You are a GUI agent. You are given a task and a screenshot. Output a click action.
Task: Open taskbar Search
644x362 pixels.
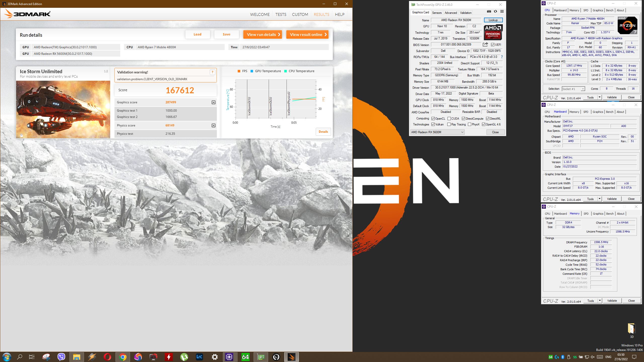20,357
